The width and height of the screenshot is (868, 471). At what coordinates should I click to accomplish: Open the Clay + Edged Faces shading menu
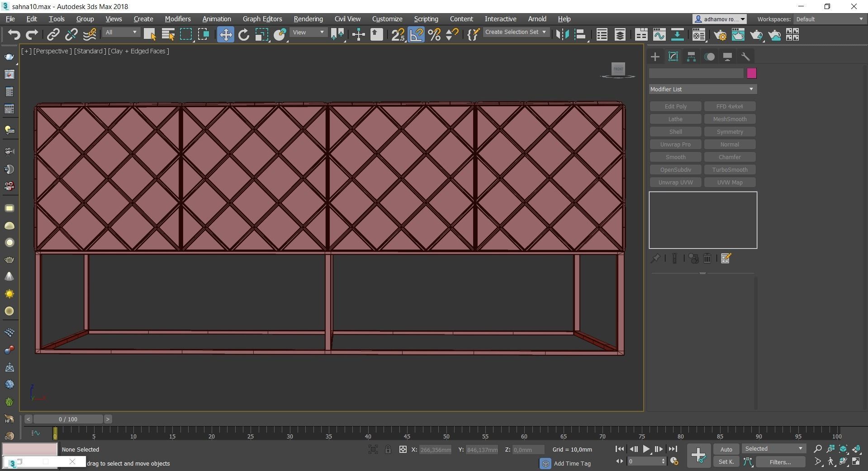pyautogui.click(x=138, y=51)
